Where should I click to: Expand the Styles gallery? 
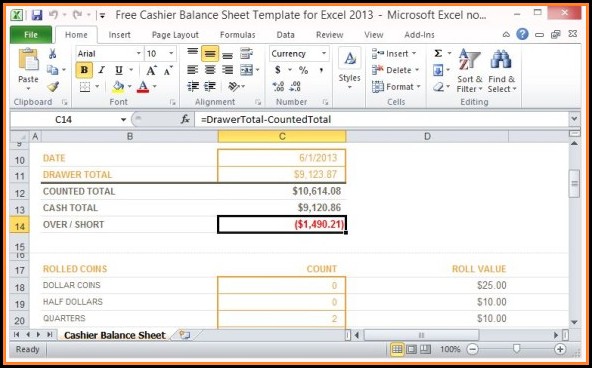[x=349, y=69]
